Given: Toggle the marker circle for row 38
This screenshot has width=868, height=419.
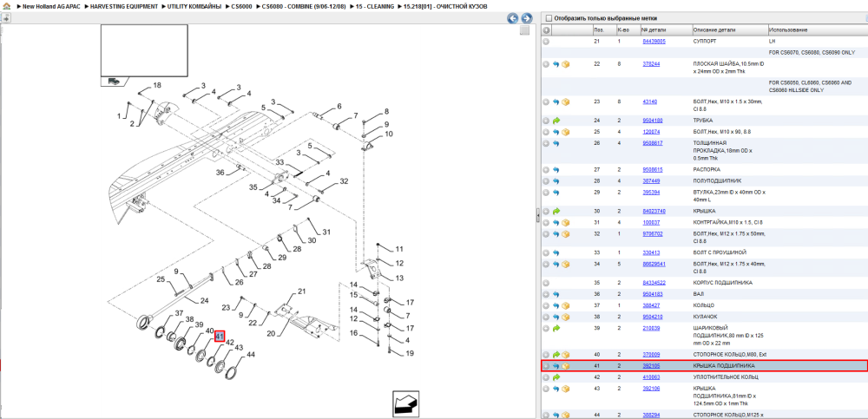Looking at the screenshot, I should (546, 318).
